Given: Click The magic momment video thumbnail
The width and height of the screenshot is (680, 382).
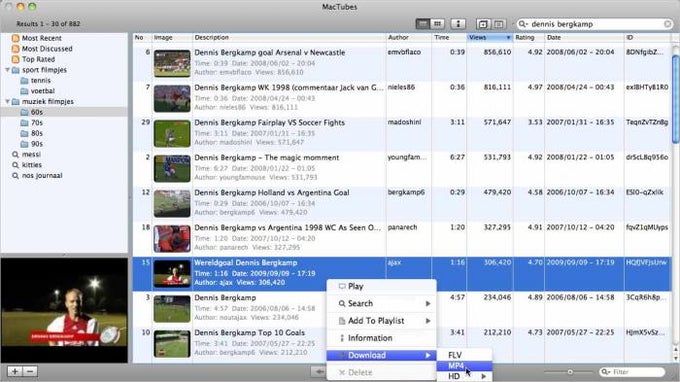Looking at the screenshot, I should point(172,169).
